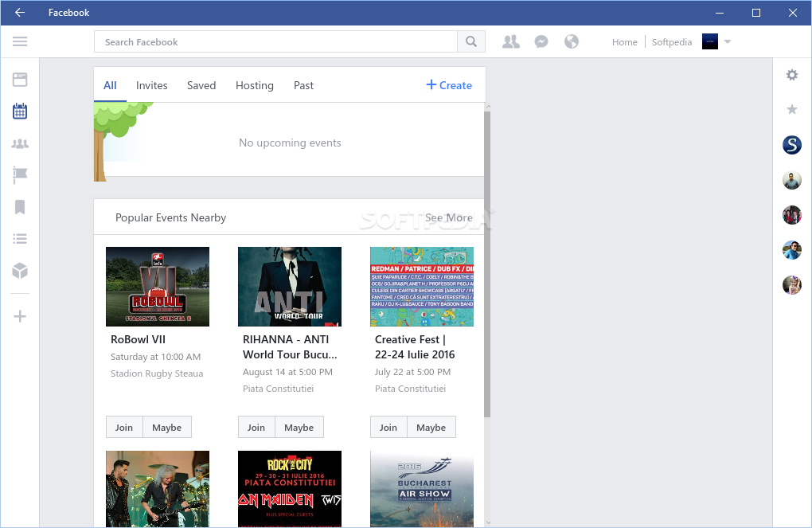Image resolution: width=812 pixels, height=528 pixels.
Task: Open notifications globe icon
Action: pyautogui.click(x=572, y=41)
